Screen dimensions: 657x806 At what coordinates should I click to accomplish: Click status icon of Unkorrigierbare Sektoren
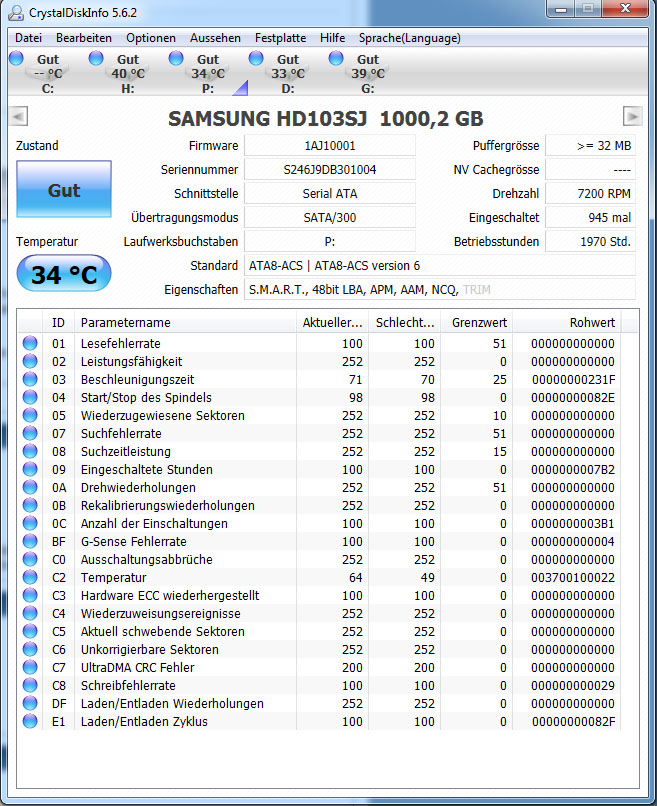tap(30, 649)
